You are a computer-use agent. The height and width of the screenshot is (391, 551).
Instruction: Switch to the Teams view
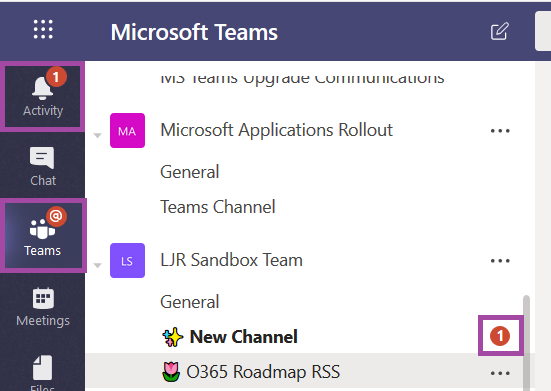tap(43, 235)
